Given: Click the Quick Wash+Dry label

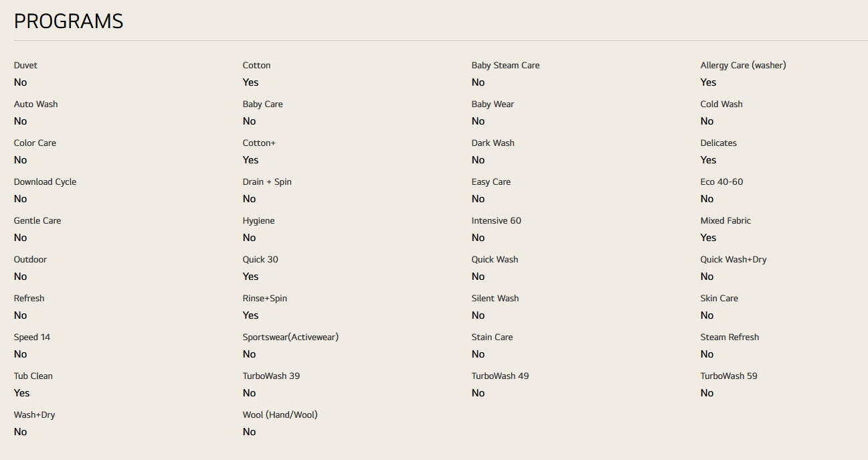Looking at the screenshot, I should (733, 260).
